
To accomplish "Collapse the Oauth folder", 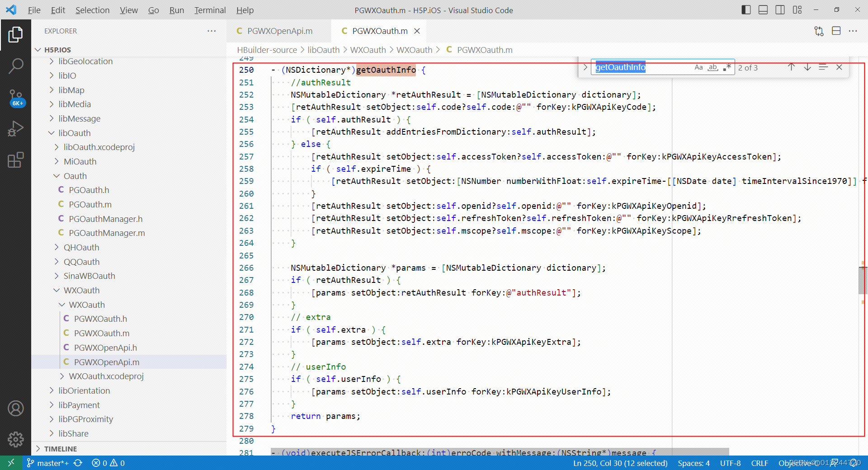I will point(57,176).
